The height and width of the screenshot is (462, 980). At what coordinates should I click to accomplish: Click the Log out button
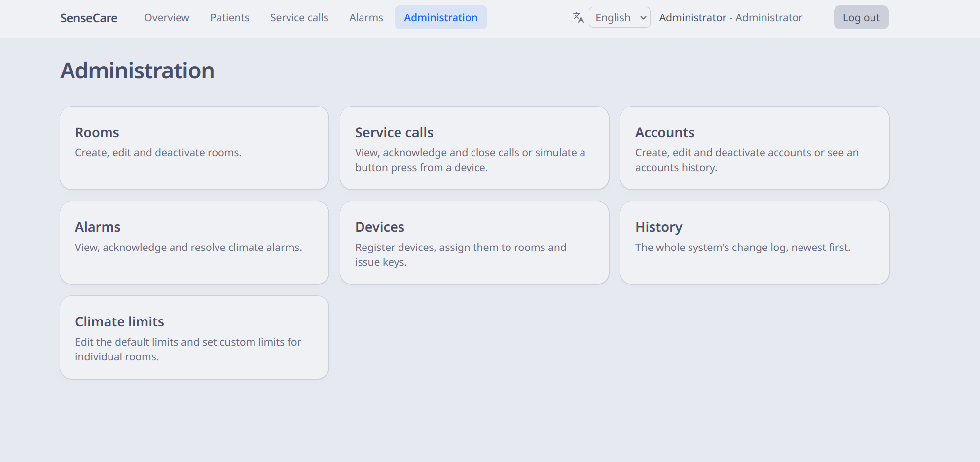861,17
